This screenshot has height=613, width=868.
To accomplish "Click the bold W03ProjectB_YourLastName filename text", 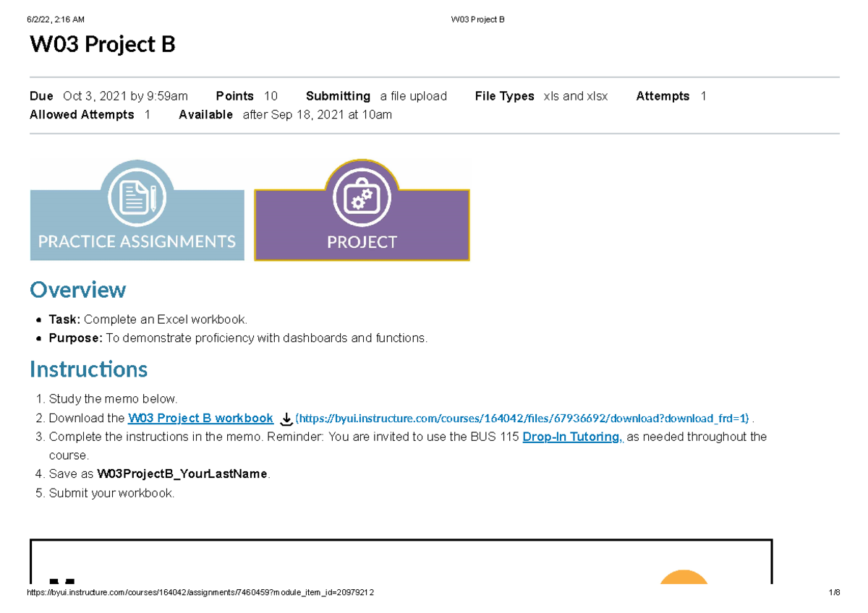I will [x=182, y=473].
